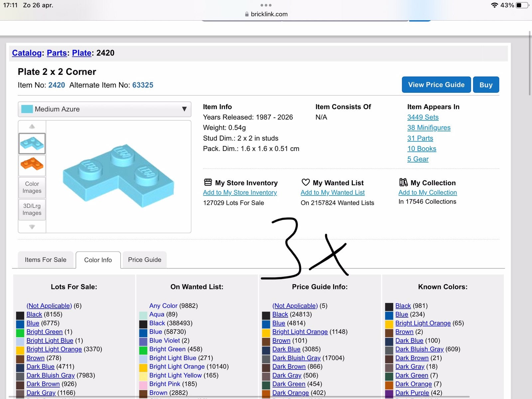Click the My Store Inventory icon
This screenshot has height=399, width=532.
pos(208,182)
